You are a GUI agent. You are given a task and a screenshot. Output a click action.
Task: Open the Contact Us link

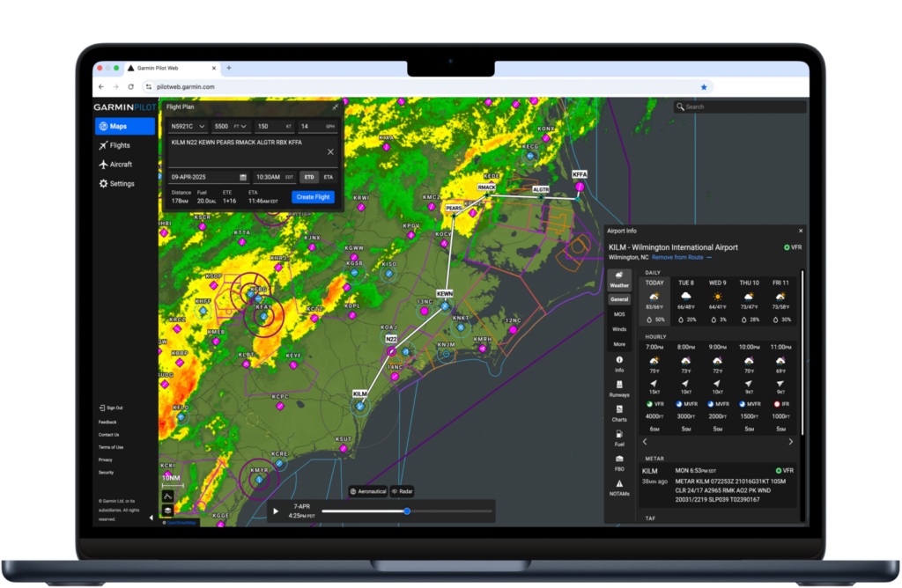tap(108, 435)
